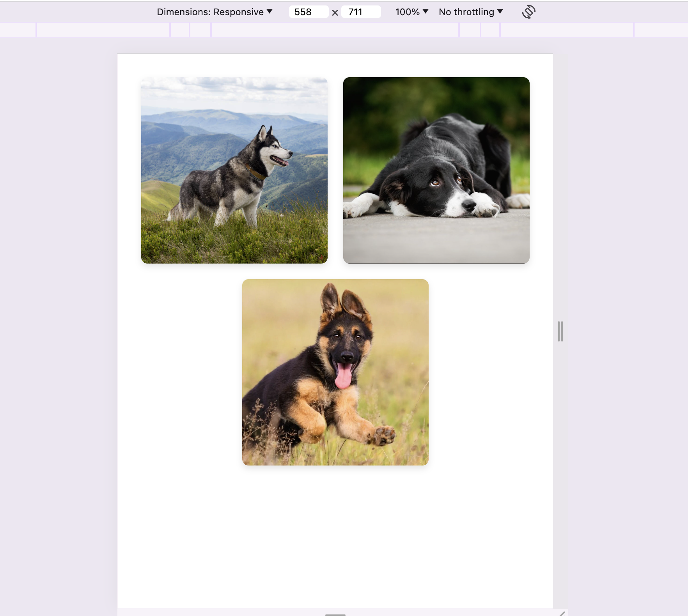Click the rotate viewport icon

click(x=528, y=12)
